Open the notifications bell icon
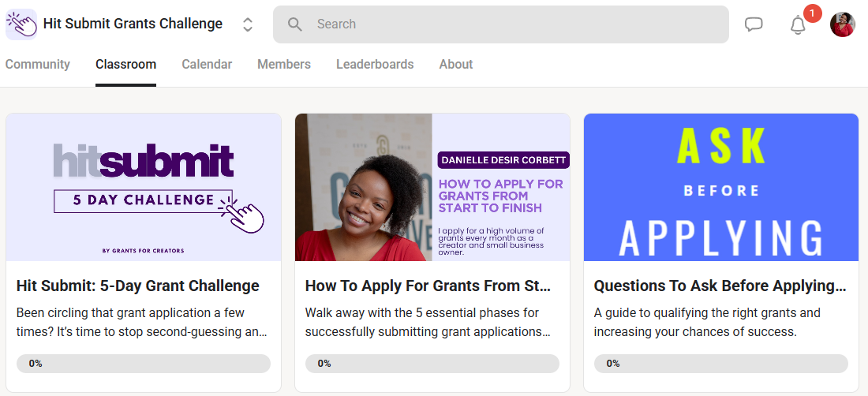Viewport: 868px width, 396px height. pyautogui.click(x=798, y=25)
